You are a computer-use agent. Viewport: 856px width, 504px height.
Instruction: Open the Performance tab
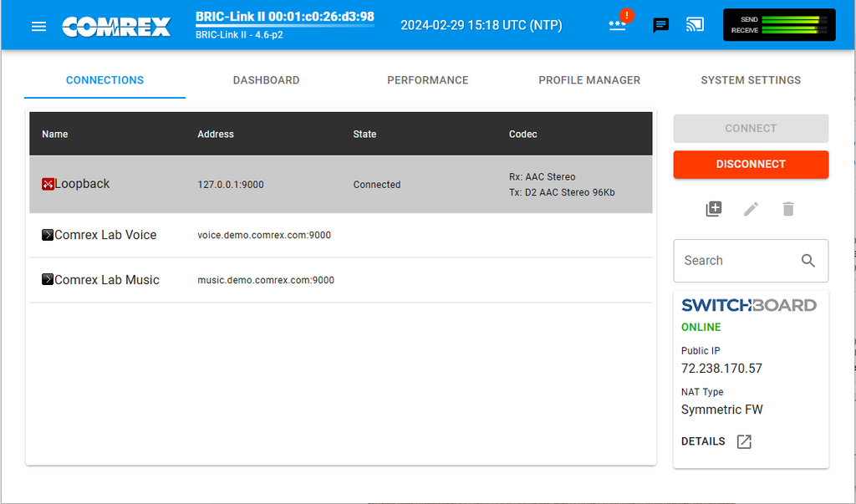pos(427,80)
